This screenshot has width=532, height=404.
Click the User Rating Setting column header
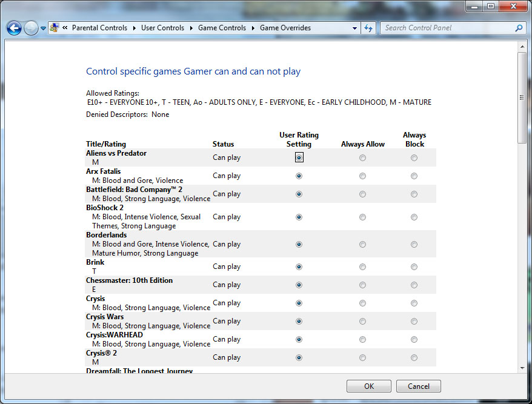[299, 139]
